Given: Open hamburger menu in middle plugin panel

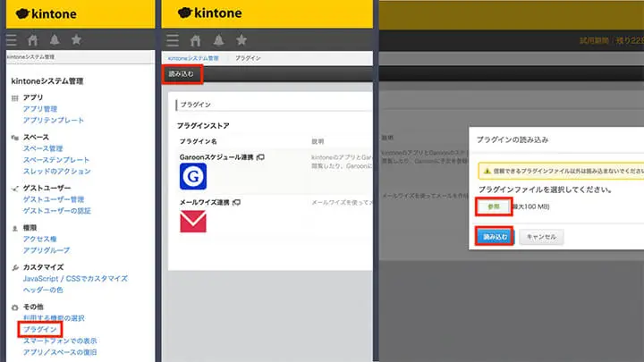Looking at the screenshot, I should coord(173,40).
